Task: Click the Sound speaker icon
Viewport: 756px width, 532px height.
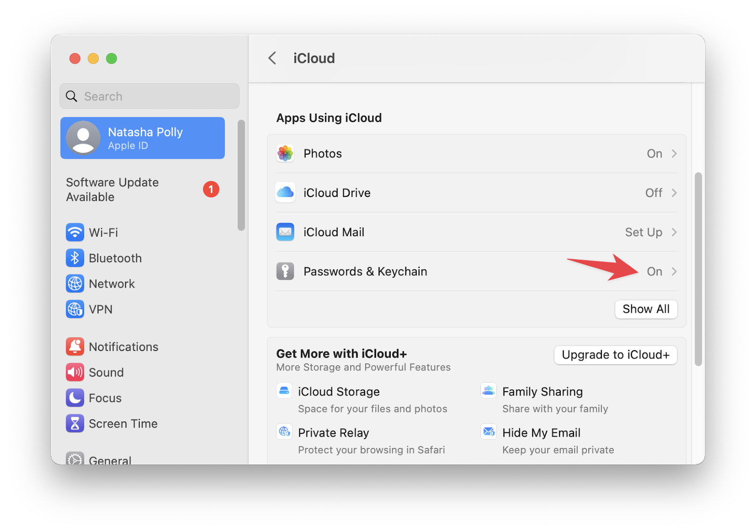Action: pos(75,372)
